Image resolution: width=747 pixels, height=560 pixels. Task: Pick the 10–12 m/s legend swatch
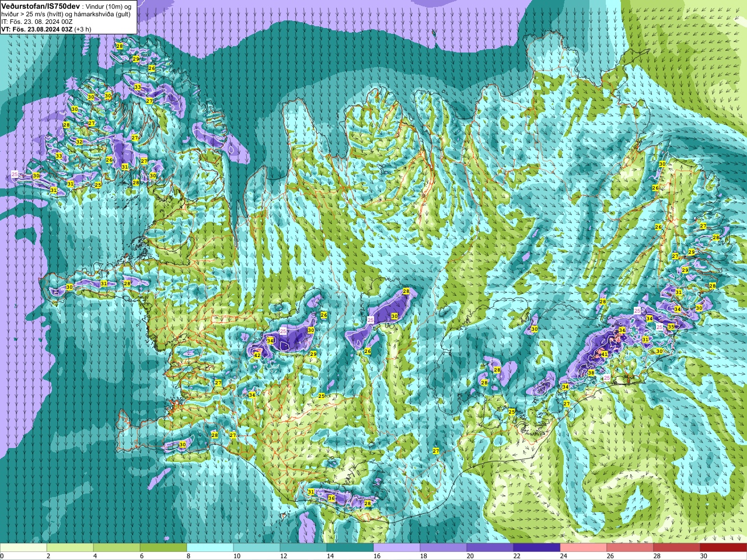point(257,548)
